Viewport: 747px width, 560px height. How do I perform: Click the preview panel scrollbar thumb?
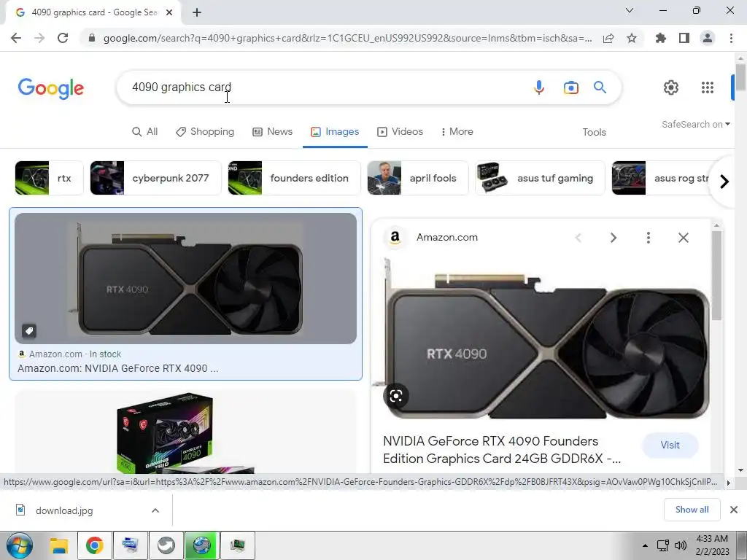coord(716,275)
